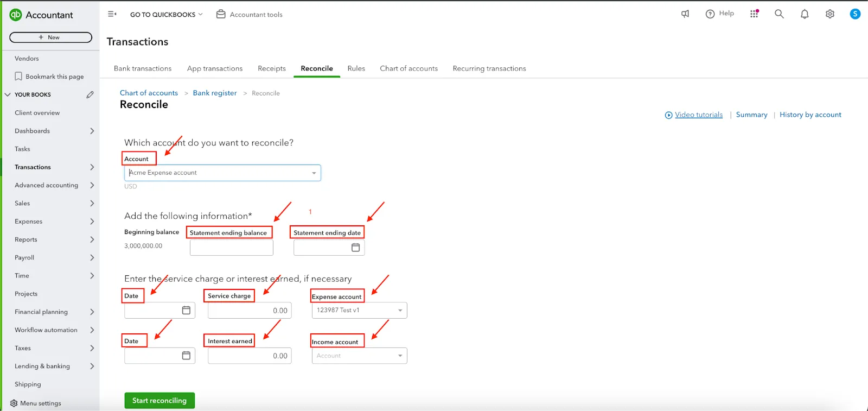Select the Reconcile tab
The image size is (868, 411).
pyautogui.click(x=317, y=68)
